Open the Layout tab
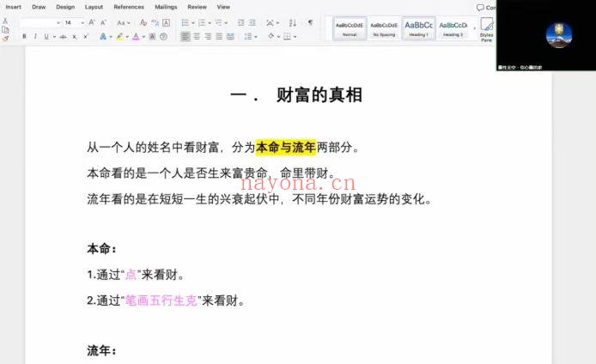Viewport: 596px width, 364px height. (94, 7)
